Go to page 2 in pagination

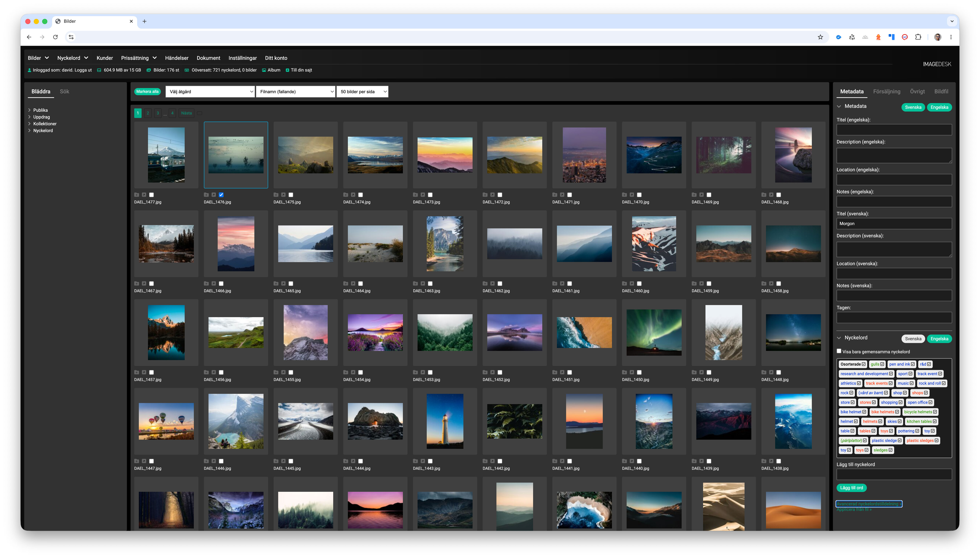148,113
